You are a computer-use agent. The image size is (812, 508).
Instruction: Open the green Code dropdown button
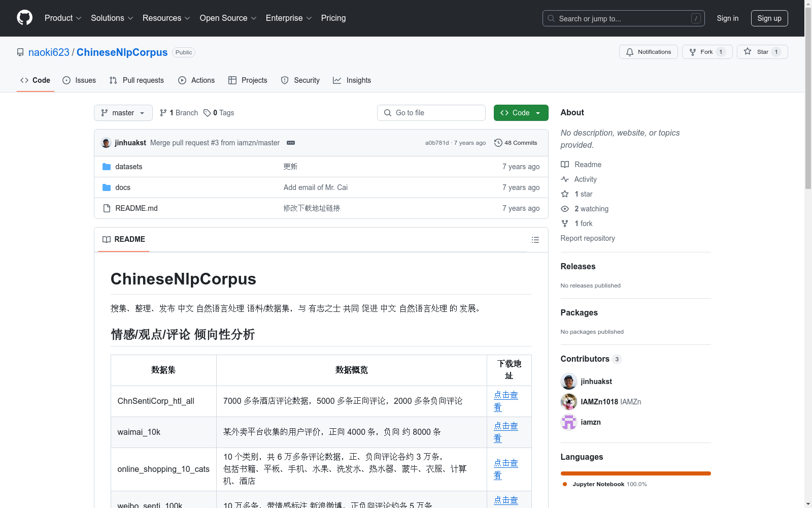point(521,113)
